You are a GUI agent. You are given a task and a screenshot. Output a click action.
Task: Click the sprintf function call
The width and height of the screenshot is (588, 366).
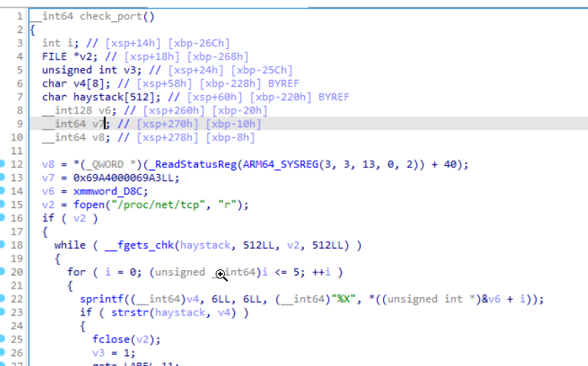101,299
